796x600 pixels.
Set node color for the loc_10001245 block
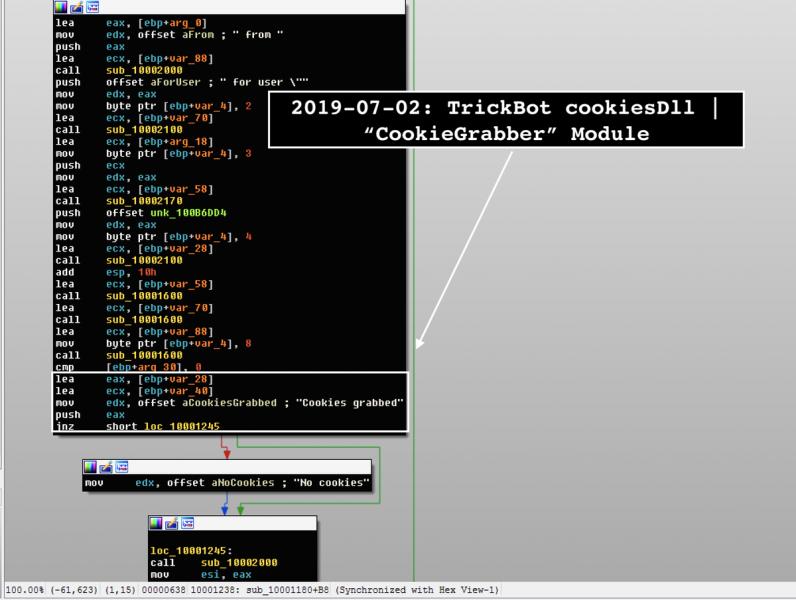click(x=157, y=523)
